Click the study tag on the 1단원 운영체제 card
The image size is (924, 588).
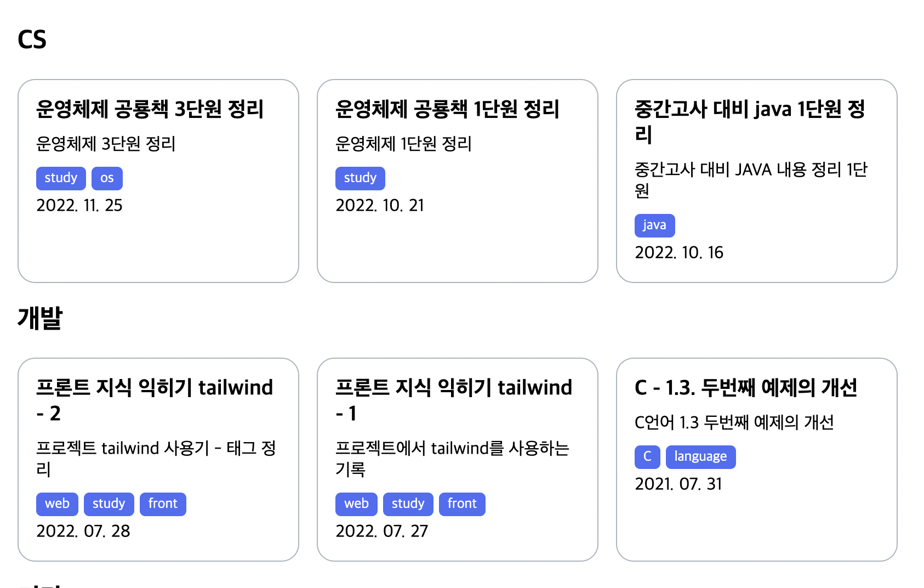(x=360, y=178)
